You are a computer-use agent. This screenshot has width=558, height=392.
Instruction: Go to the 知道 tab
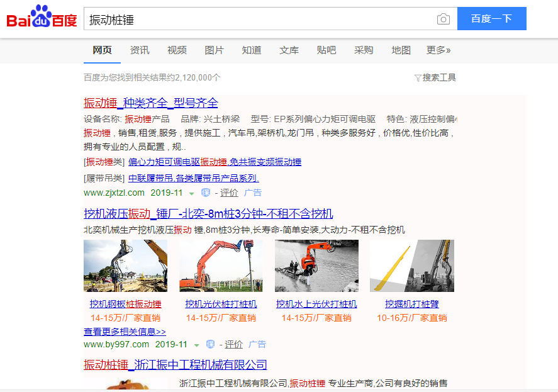coord(252,50)
